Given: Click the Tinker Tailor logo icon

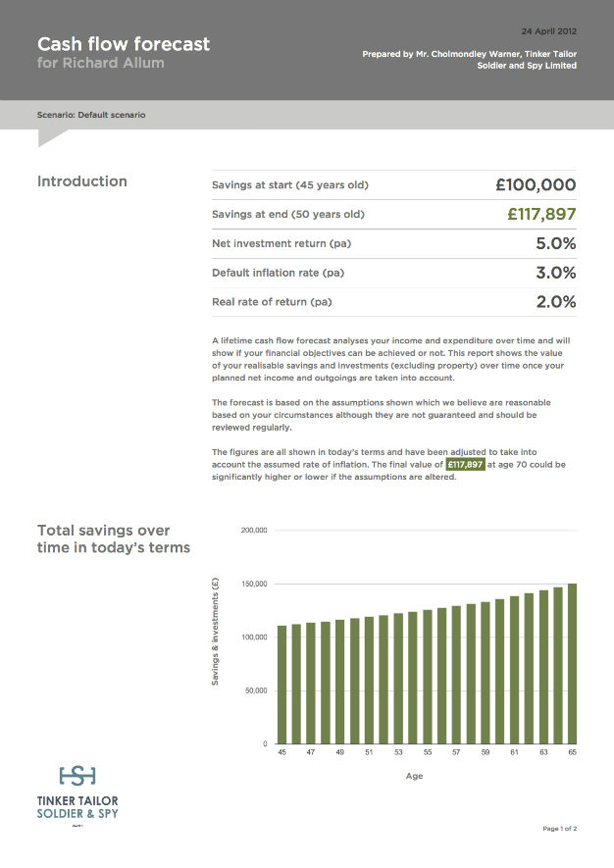Looking at the screenshot, I should click(77, 777).
